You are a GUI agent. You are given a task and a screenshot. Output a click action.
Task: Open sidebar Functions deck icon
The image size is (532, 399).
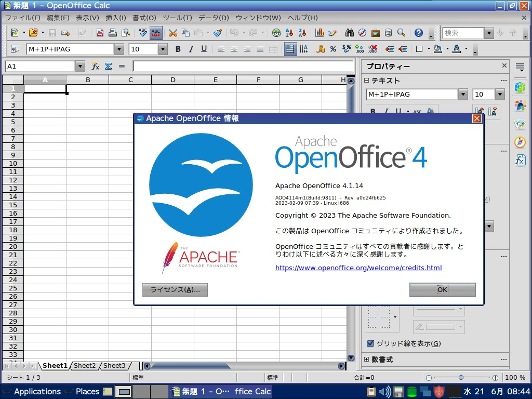(520, 160)
